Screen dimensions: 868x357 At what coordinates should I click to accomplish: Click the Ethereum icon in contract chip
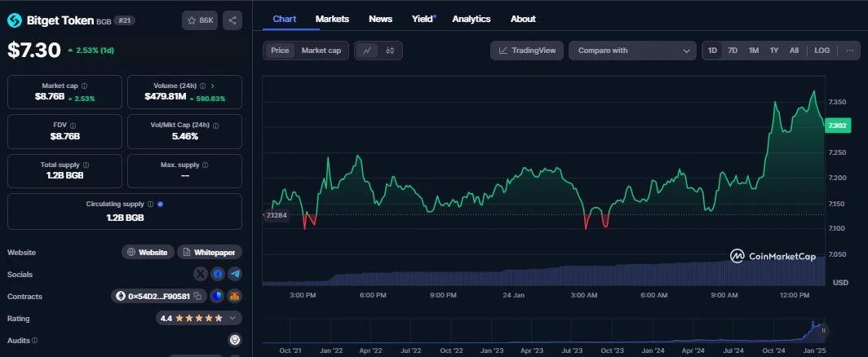coord(121,297)
